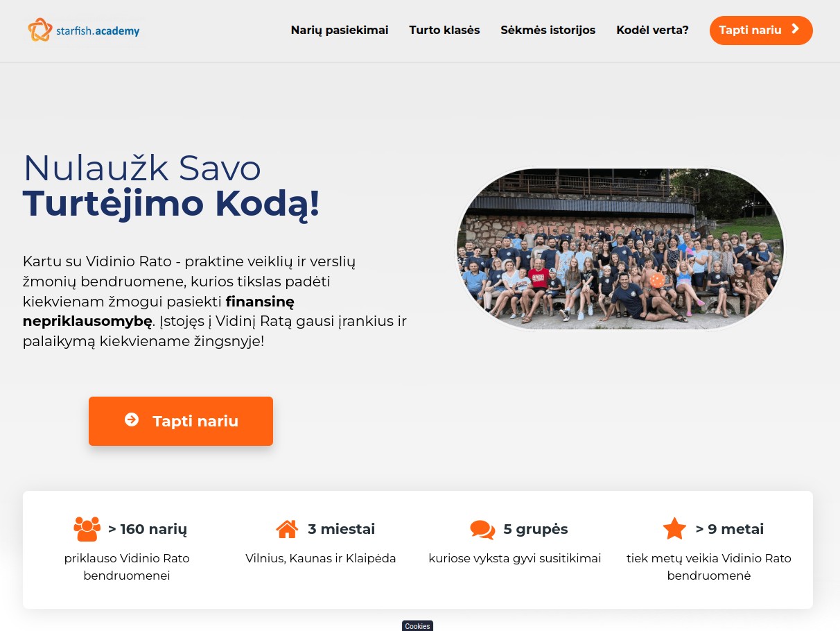Click the orange Tapti nariu header button
Viewport: 840px width, 631px height.
click(x=761, y=31)
